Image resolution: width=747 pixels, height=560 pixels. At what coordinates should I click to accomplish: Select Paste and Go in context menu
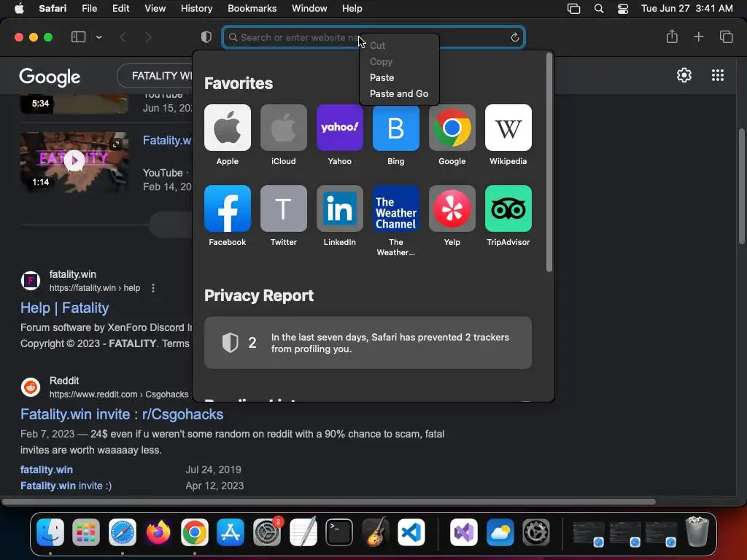(x=399, y=94)
